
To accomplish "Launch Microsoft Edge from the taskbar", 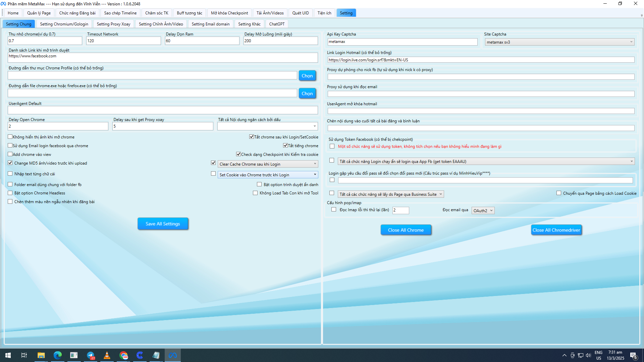I will pos(57,355).
